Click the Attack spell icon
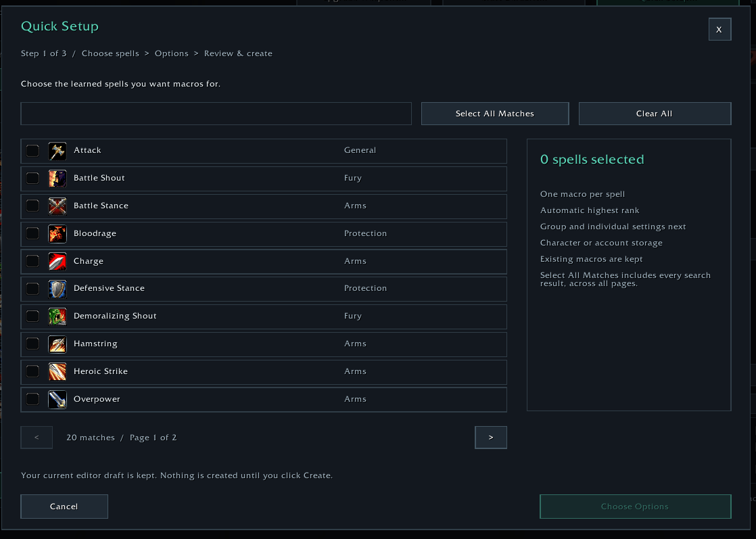756x539 pixels. click(57, 151)
